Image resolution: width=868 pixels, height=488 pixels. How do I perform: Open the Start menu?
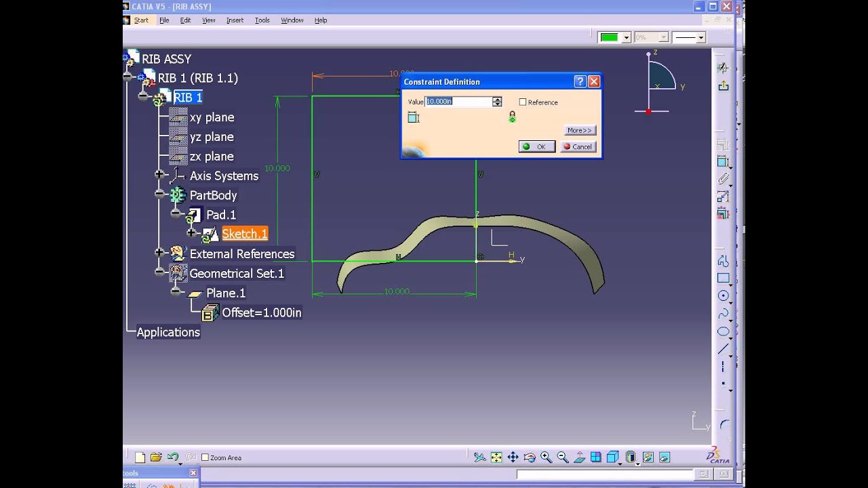[x=141, y=20]
